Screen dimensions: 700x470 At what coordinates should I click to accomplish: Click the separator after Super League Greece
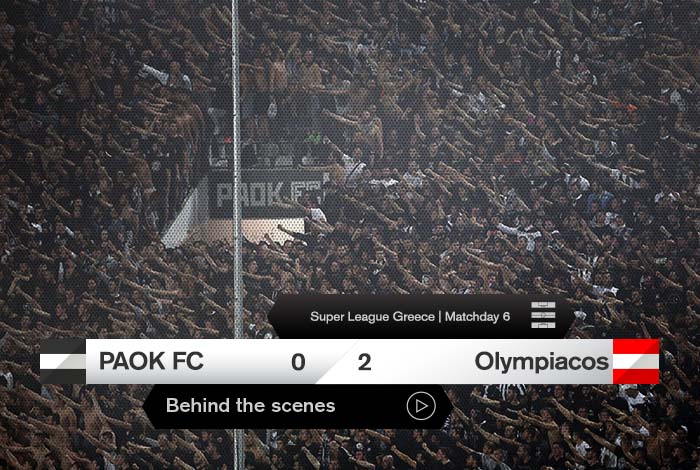pos(440,316)
